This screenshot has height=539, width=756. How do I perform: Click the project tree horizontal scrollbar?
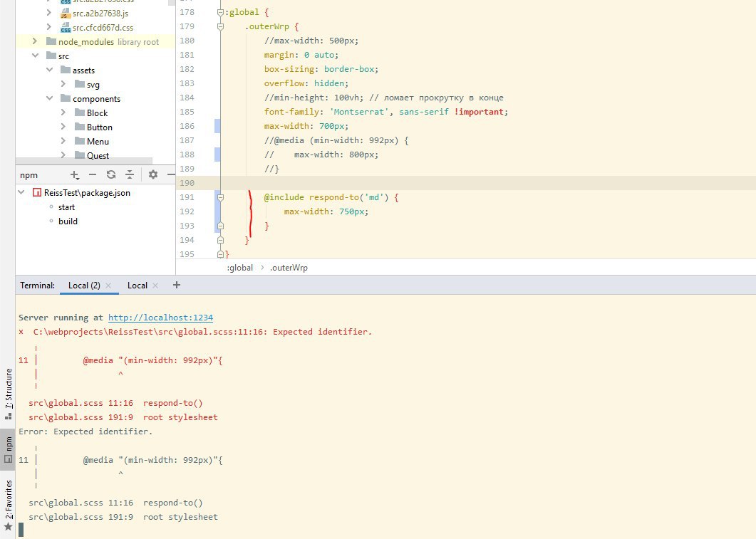[x=84, y=161]
